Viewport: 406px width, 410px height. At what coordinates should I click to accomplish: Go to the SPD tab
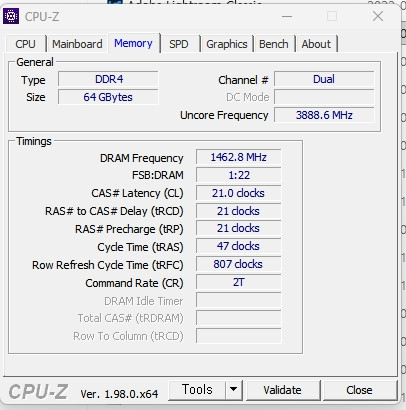179,44
